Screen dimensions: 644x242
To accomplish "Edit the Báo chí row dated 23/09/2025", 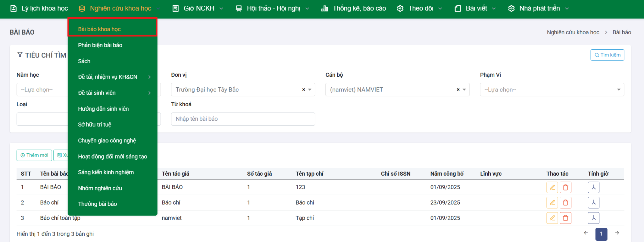I will [552, 203].
